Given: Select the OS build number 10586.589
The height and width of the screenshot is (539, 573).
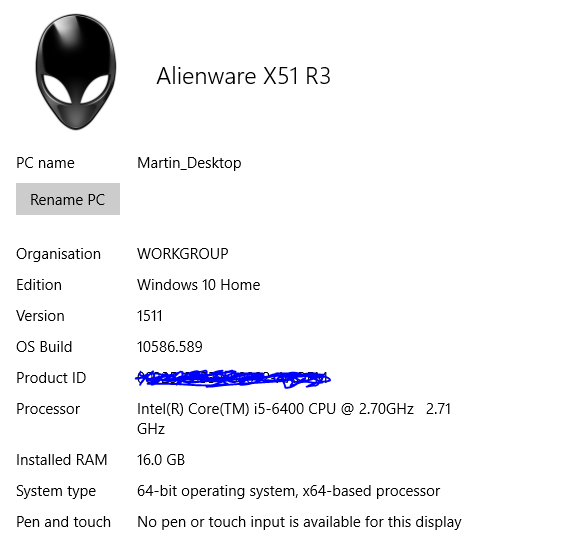Looking at the screenshot, I should click(170, 347).
